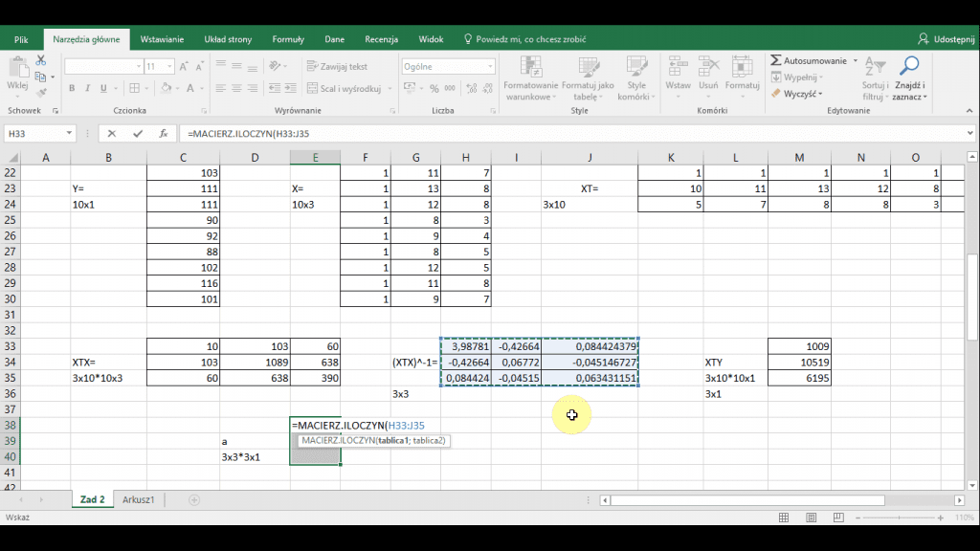Confirm formula entry with checkmark icon
The width and height of the screenshot is (980, 551).
pos(138,134)
